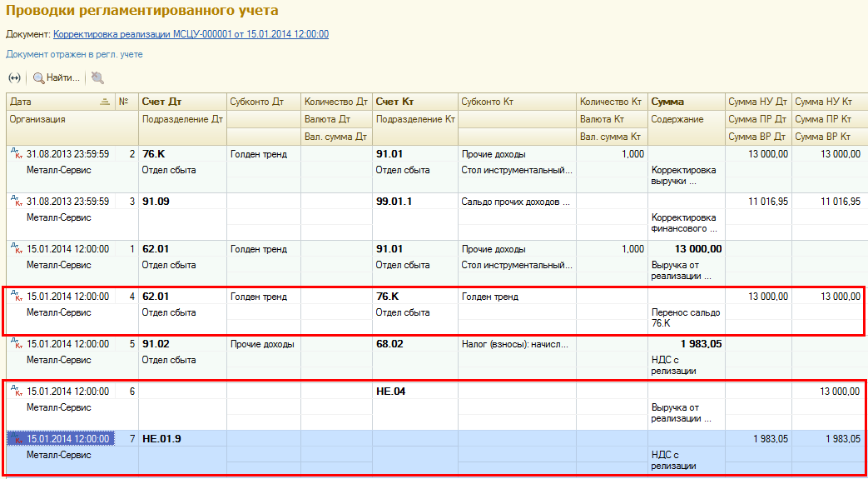This screenshot has width=868, height=479.
Task: Click the column width toggle arrows icon
Action: [15, 78]
